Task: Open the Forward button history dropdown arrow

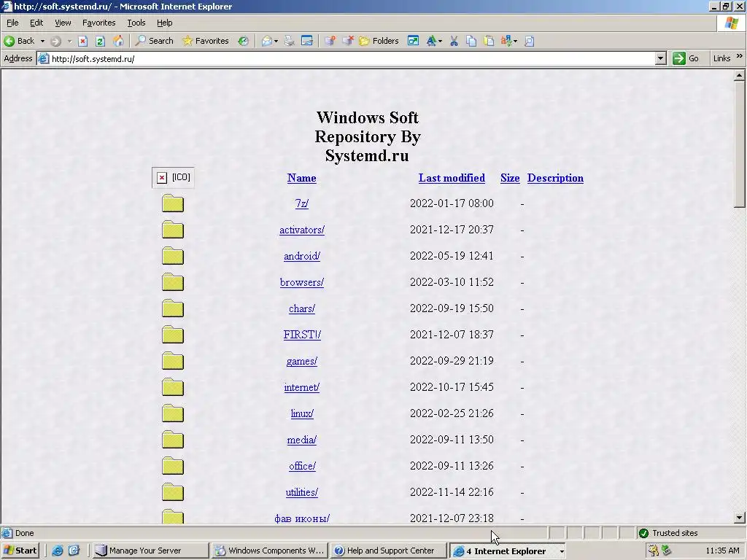Action: [69, 41]
